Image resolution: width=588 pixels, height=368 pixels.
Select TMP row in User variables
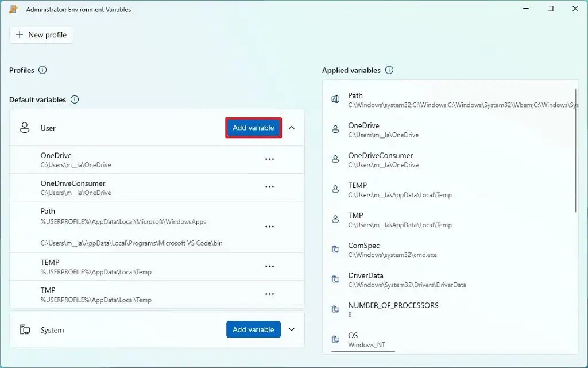click(x=157, y=294)
